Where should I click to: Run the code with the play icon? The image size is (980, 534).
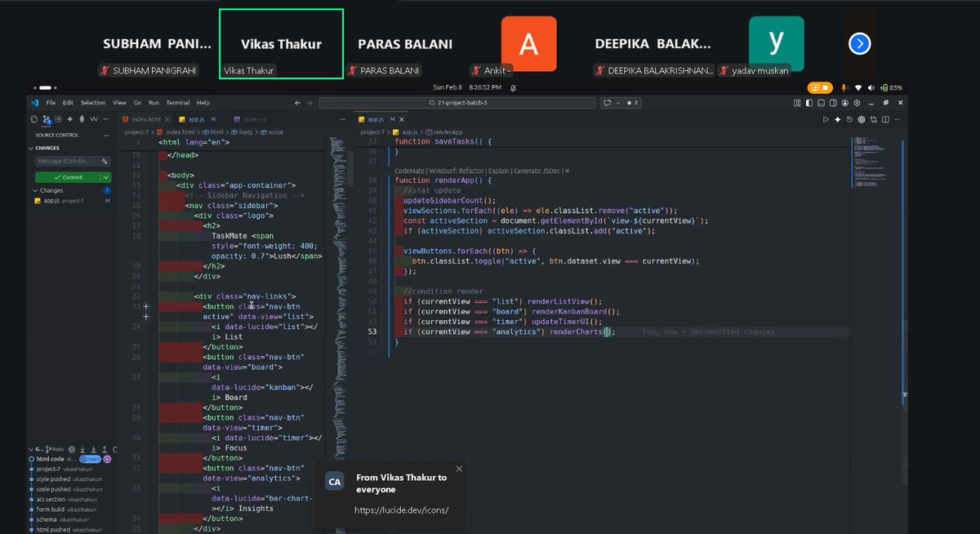point(826,120)
